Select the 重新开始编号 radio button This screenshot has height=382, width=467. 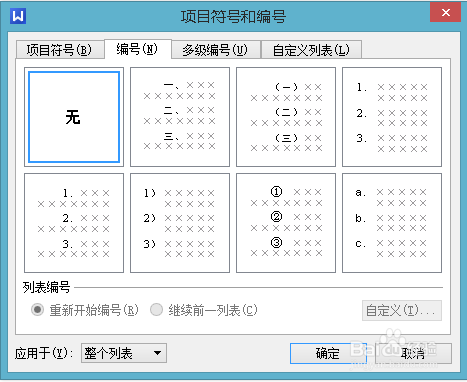[x=37, y=310]
